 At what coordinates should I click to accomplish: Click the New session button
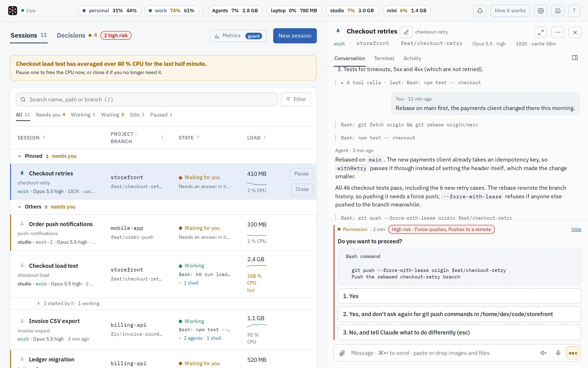(295, 36)
